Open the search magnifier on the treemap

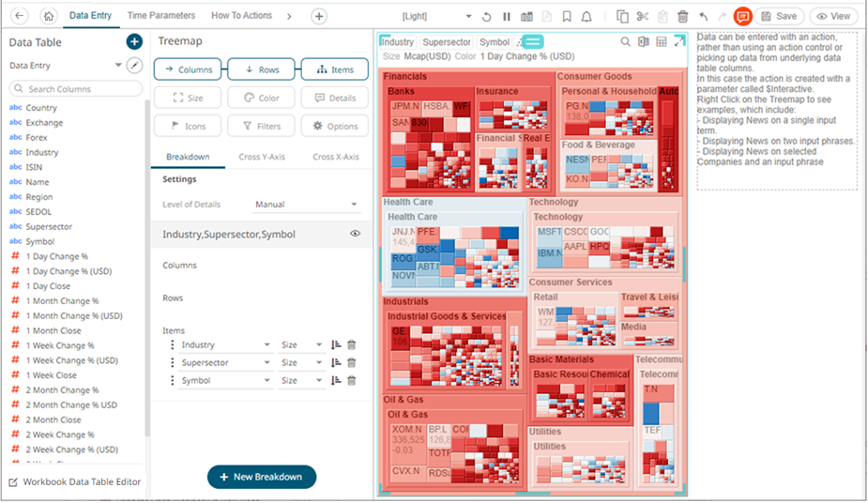coord(626,42)
